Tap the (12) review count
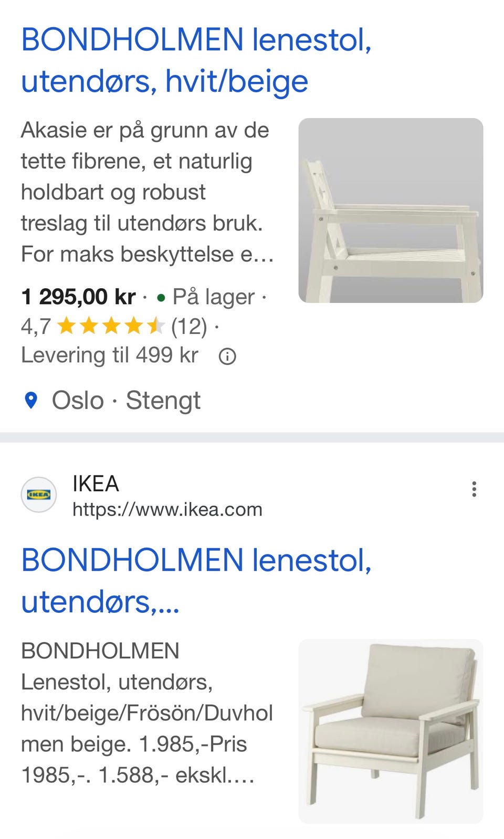 tap(189, 327)
